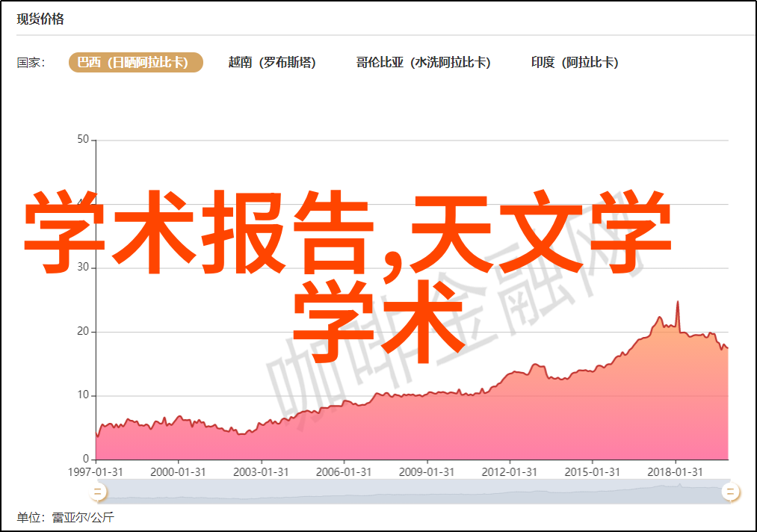The width and height of the screenshot is (757, 532).
Task: Click the left zoom slider handle
Action: pyautogui.click(x=98, y=492)
